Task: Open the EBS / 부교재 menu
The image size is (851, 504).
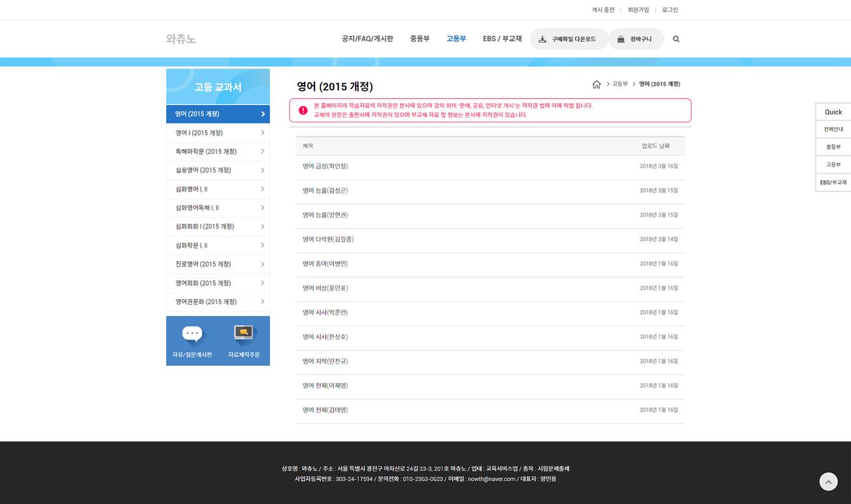Action: click(503, 39)
